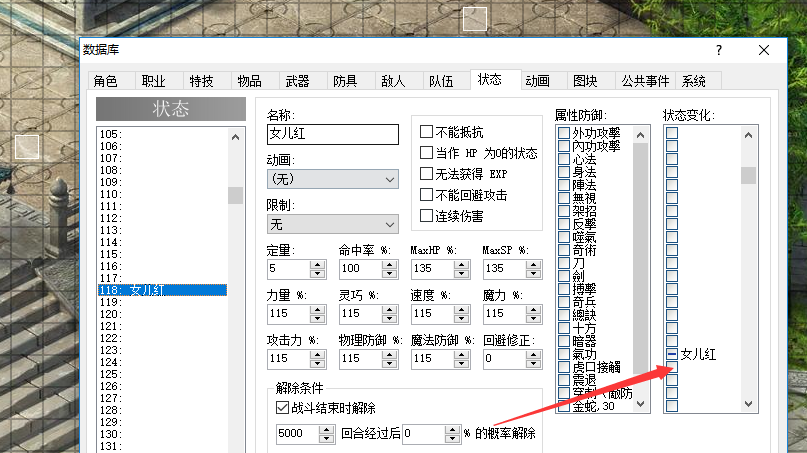The width and height of the screenshot is (807, 453).
Task: Toggle 当作 HP 为0的状态 checkbox
Action: point(426,153)
